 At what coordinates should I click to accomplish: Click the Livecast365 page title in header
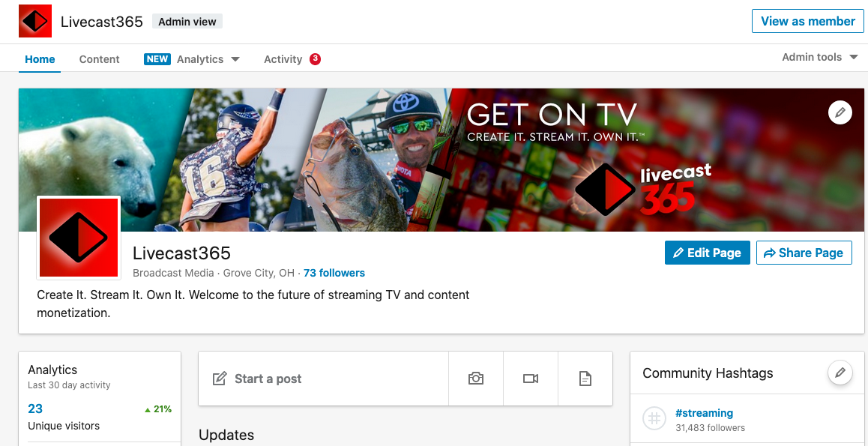pyautogui.click(x=102, y=22)
